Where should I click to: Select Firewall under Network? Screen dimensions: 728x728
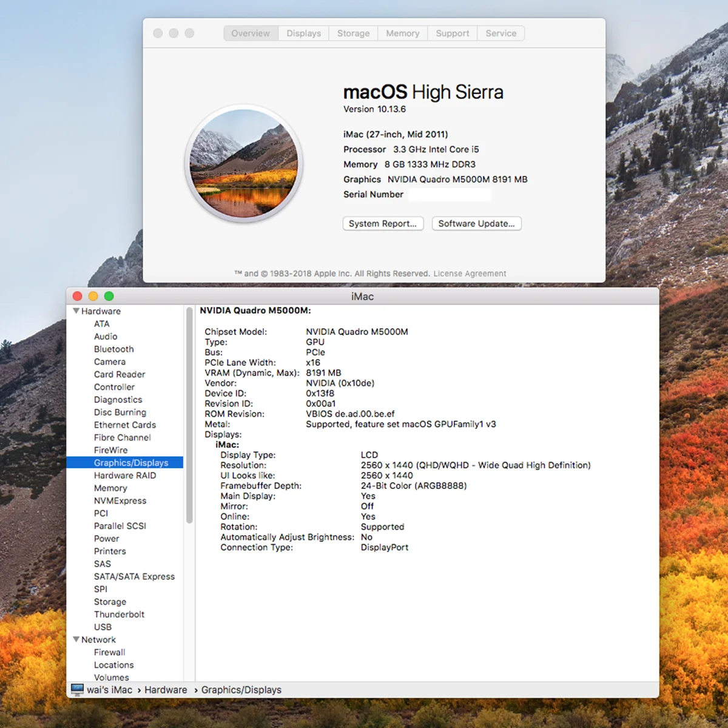(110, 653)
